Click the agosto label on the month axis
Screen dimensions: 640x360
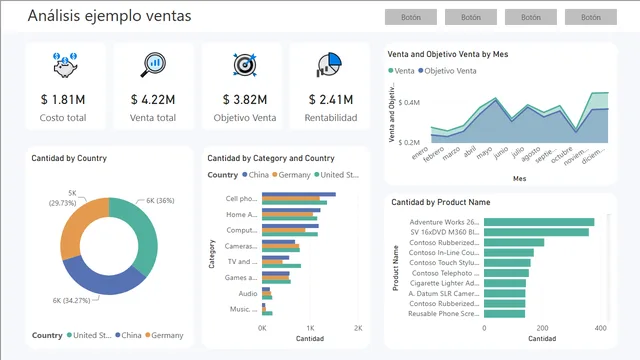click(531, 154)
